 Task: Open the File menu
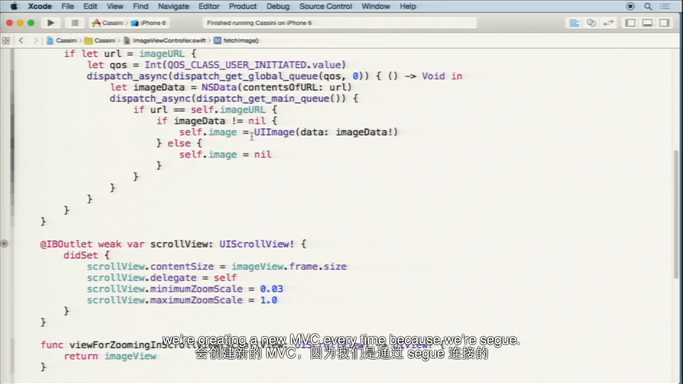pyautogui.click(x=68, y=6)
